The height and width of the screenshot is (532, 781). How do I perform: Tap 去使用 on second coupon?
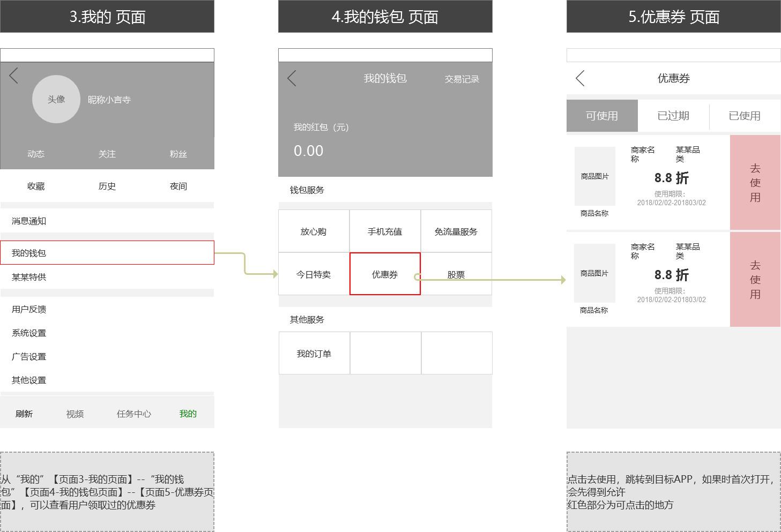point(755,279)
